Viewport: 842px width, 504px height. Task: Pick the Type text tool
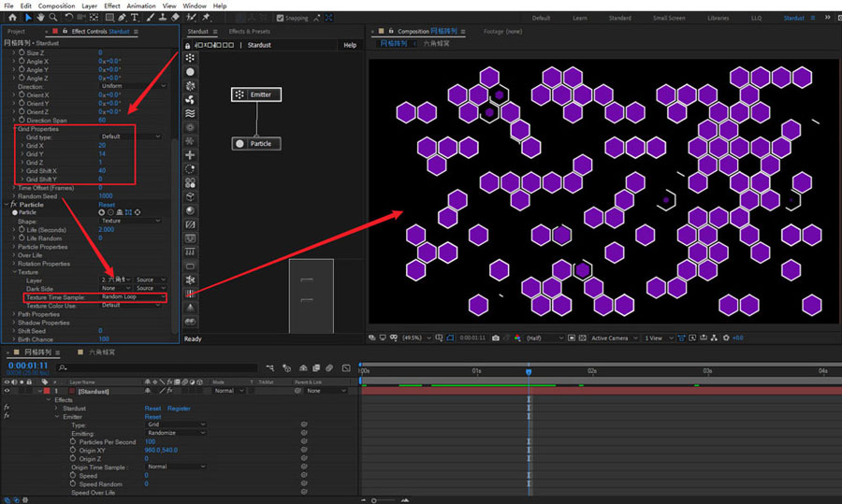137,17
